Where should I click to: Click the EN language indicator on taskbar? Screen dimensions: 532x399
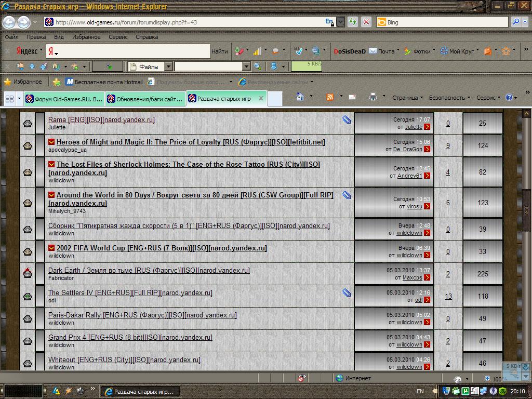(x=420, y=391)
